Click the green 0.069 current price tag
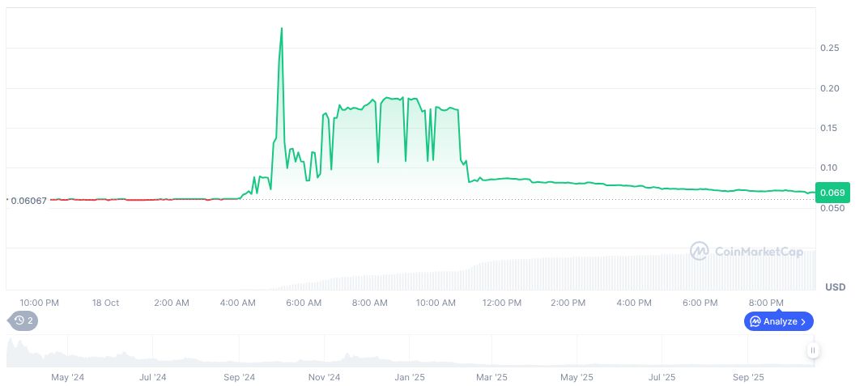Image resolution: width=868 pixels, height=386 pixels. coord(833,193)
